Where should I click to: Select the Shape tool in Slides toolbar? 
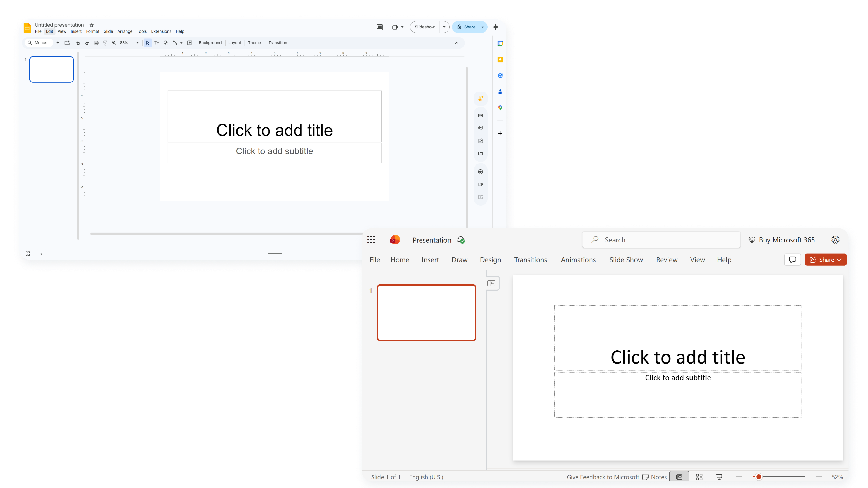coord(166,43)
